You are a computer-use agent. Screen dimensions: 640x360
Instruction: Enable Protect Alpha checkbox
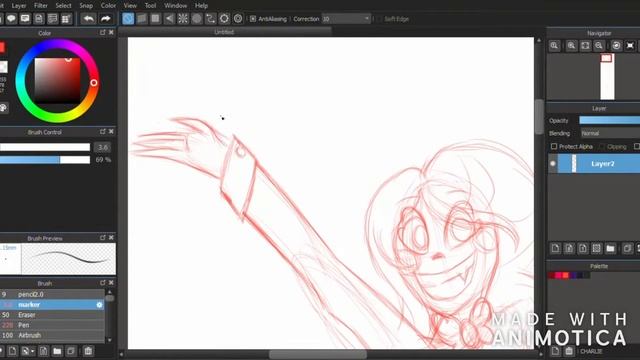pos(554,146)
